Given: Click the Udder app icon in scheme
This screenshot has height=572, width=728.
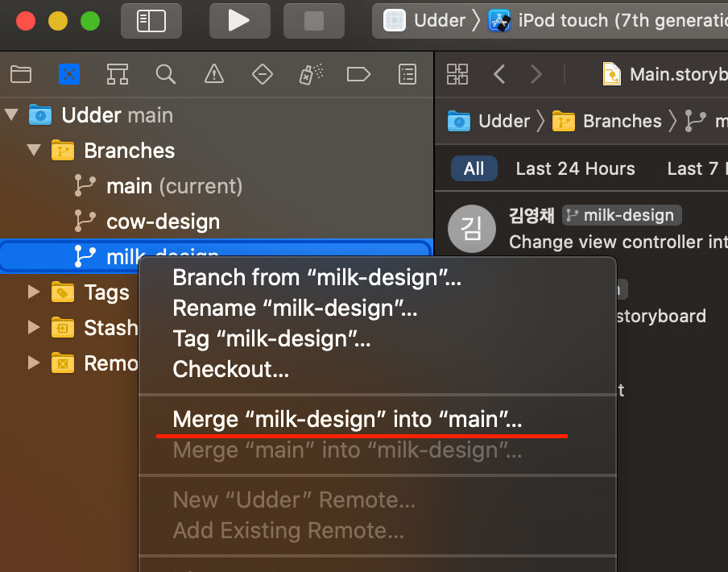Looking at the screenshot, I should pyautogui.click(x=395, y=21).
